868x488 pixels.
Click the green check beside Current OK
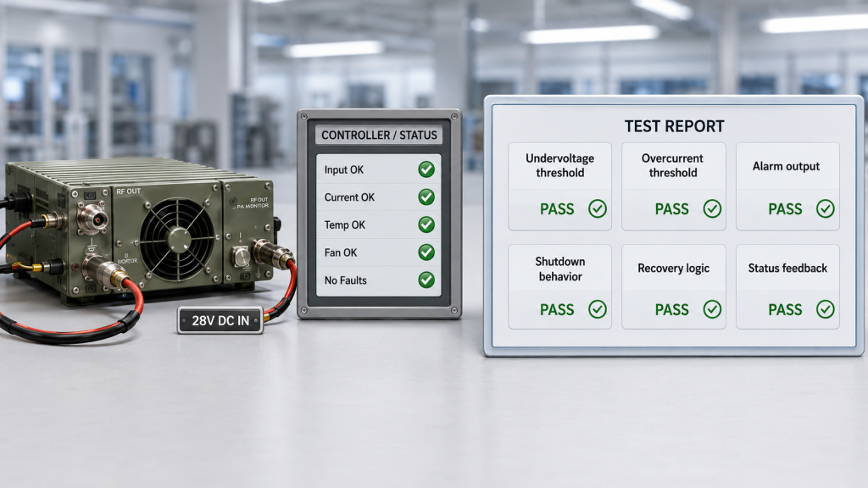click(426, 197)
